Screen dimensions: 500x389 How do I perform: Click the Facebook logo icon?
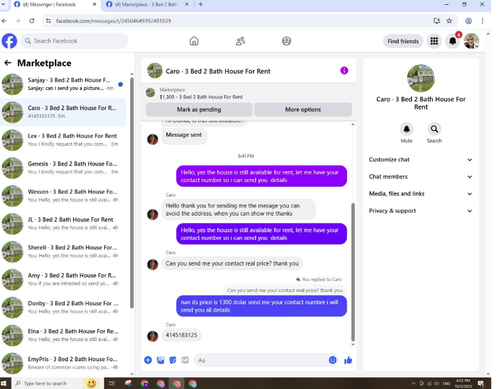point(9,41)
